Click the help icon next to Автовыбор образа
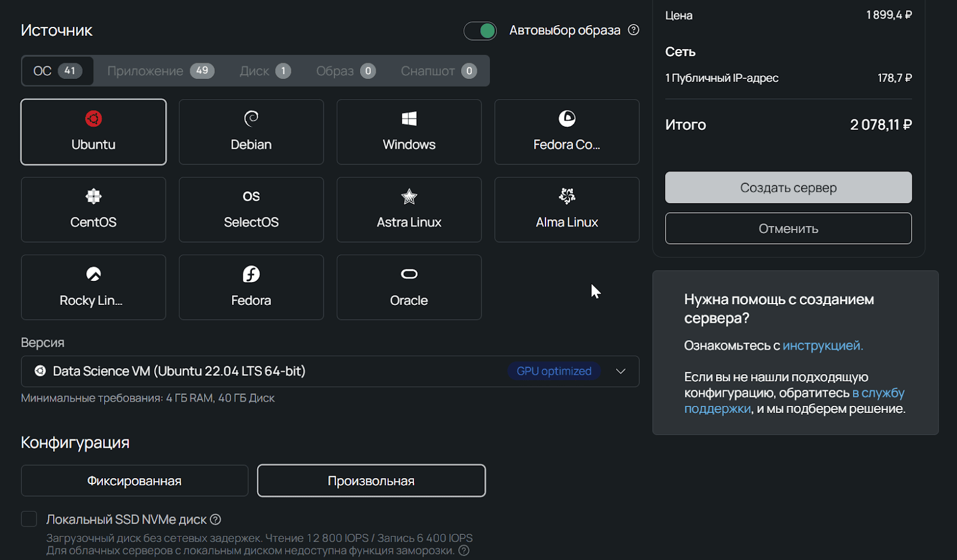The height and width of the screenshot is (560, 957). point(633,30)
